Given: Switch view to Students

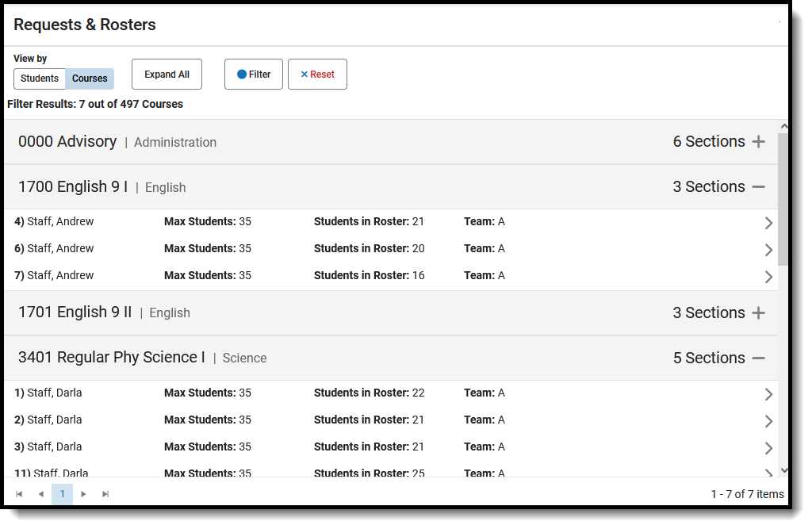Looking at the screenshot, I should (x=40, y=79).
